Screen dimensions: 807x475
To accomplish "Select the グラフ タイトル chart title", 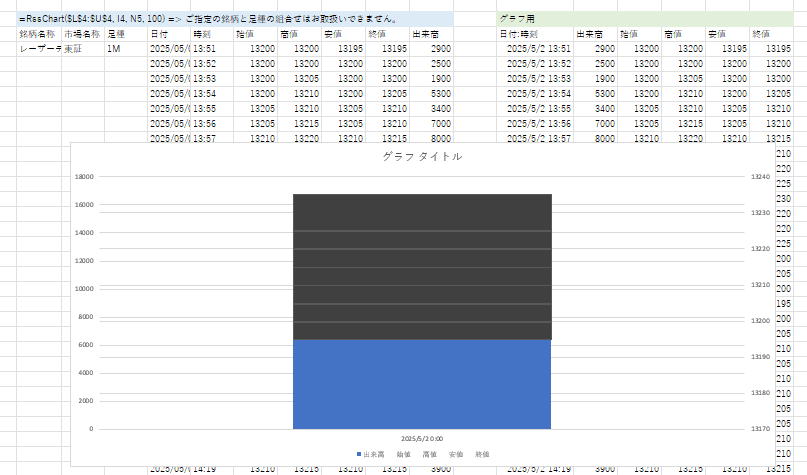I will [x=422, y=156].
